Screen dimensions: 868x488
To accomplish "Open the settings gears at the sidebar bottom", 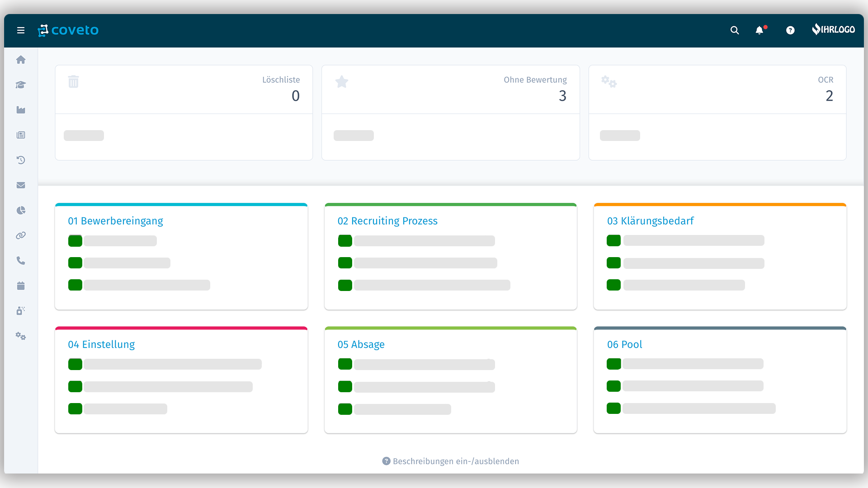I will [x=21, y=336].
